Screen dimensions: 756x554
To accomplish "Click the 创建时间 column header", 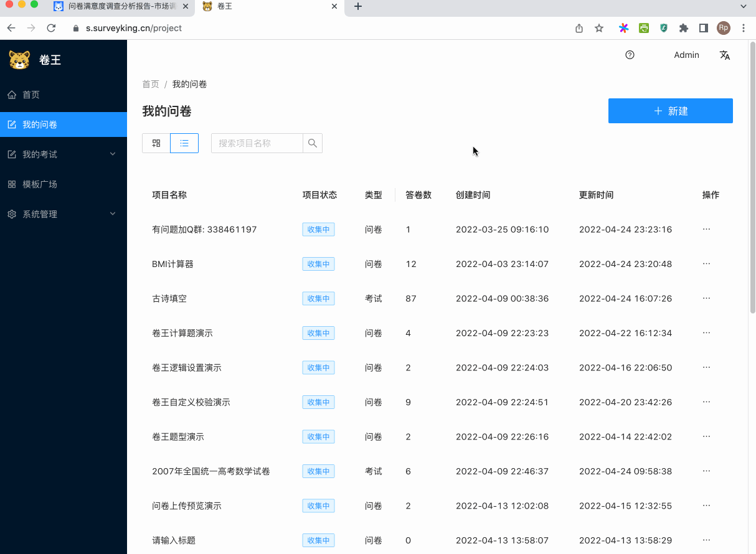I will [473, 195].
